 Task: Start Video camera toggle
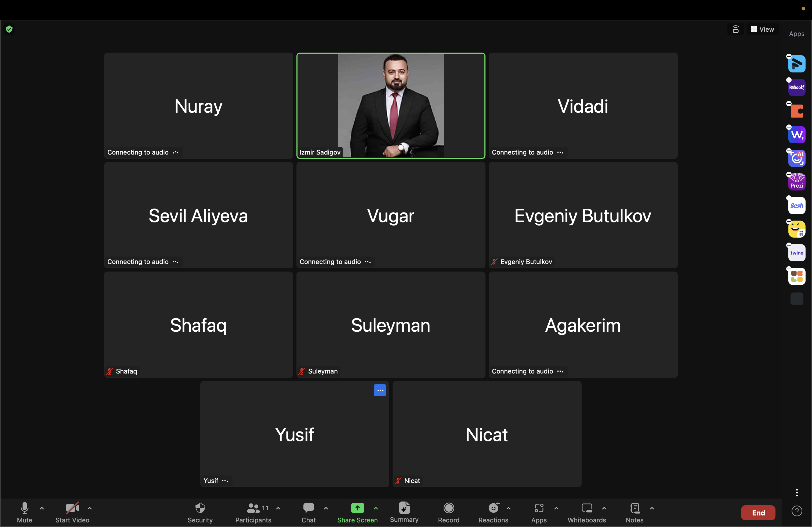[x=72, y=508]
